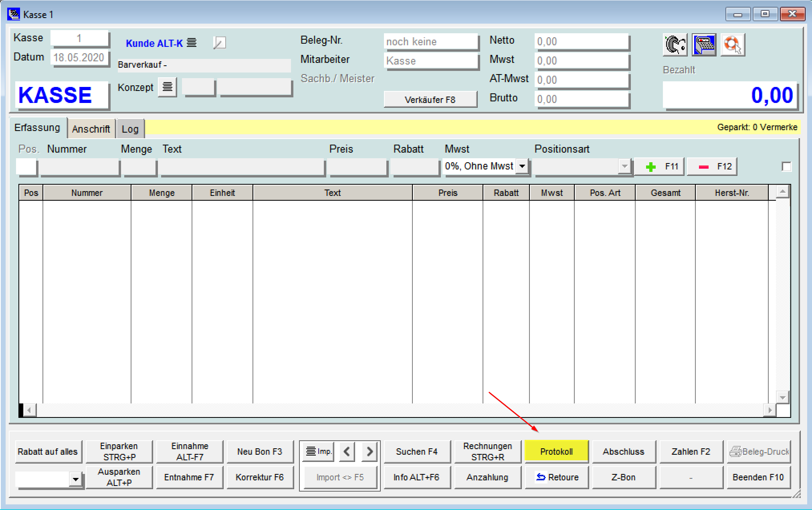Click the Beleg-Nr. field showing noch keine
This screenshot has height=510, width=812.
pyautogui.click(x=431, y=42)
